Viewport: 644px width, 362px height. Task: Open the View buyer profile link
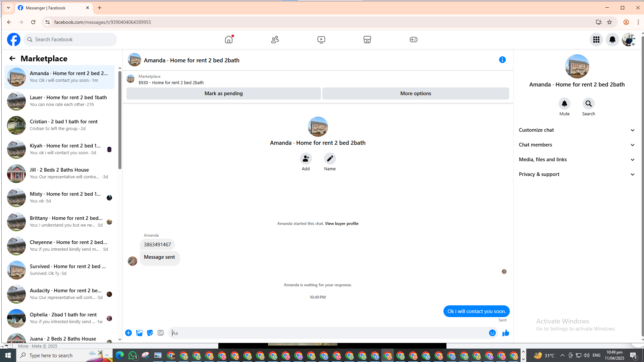[341, 224]
